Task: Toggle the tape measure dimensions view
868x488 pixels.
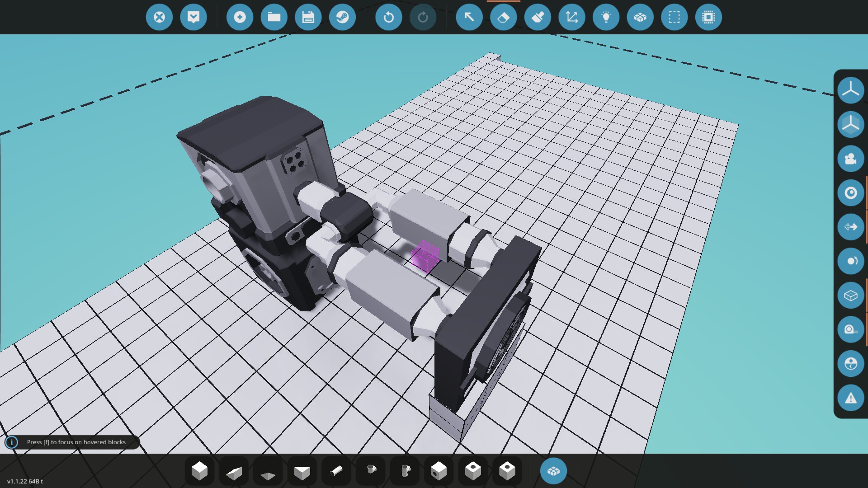Action: 850,329
